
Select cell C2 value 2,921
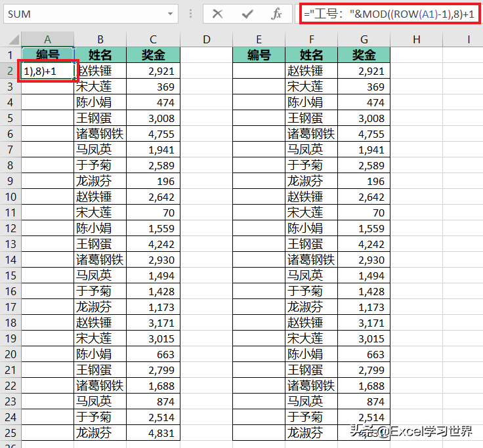[x=153, y=71]
